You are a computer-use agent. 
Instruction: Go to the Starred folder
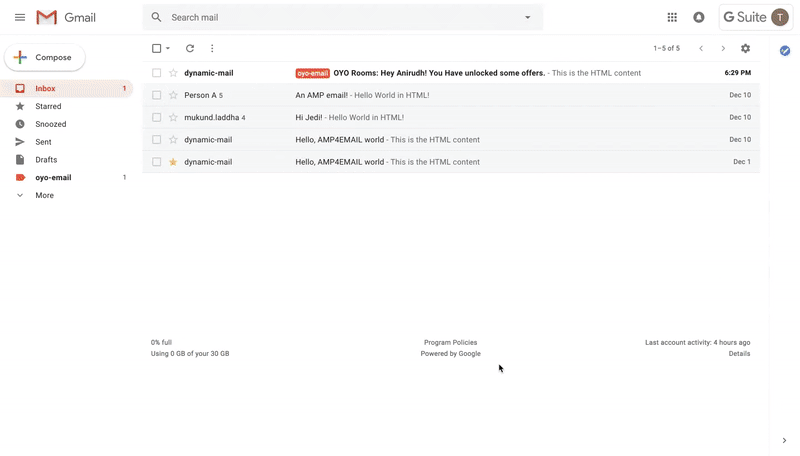[48, 106]
